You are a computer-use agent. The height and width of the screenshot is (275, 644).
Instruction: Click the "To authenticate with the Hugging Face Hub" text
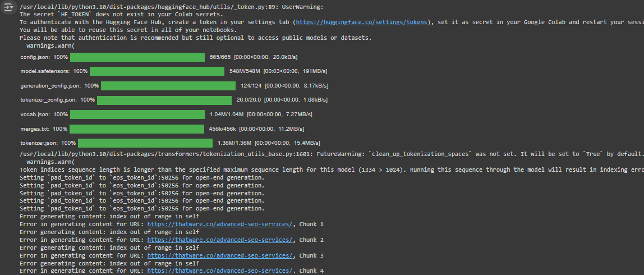click(94, 22)
